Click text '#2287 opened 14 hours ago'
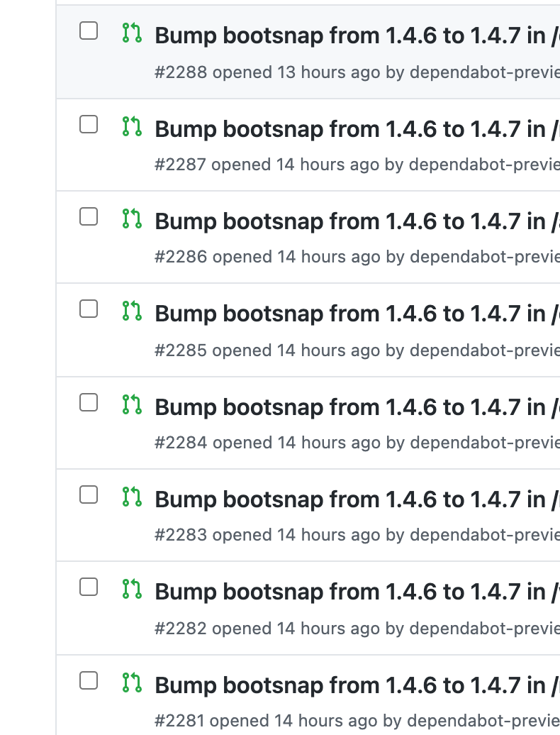Image resolution: width=560 pixels, height=735 pixels. tap(267, 165)
